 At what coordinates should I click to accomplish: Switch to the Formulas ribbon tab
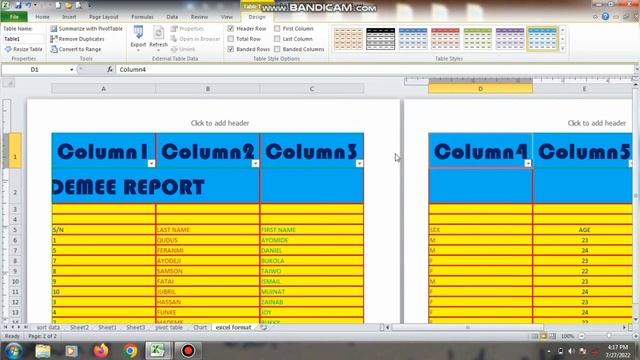pyautogui.click(x=142, y=17)
